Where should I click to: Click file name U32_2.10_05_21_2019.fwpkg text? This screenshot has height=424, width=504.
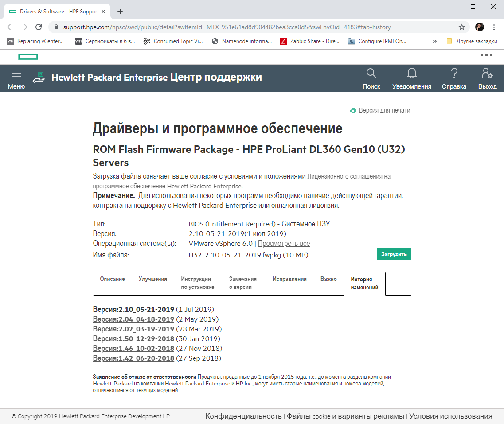pyautogui.click(x=235, y=255)
